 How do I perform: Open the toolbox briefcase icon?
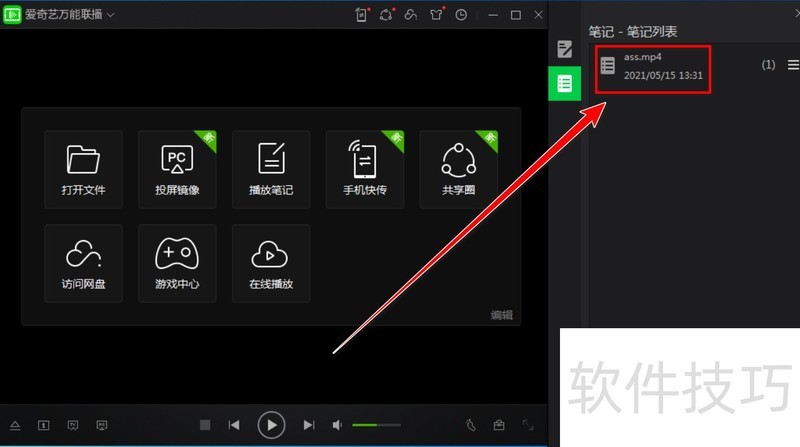click(499, 425)
